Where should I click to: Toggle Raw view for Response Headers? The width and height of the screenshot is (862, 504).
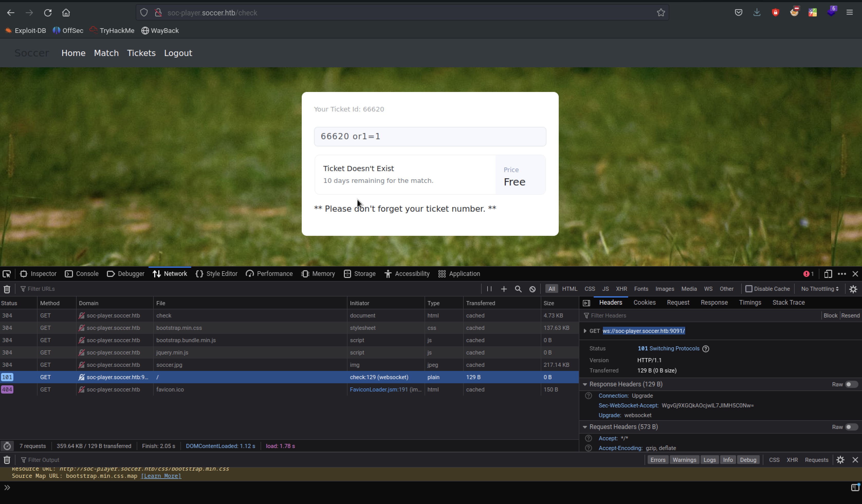coord(851,384)
